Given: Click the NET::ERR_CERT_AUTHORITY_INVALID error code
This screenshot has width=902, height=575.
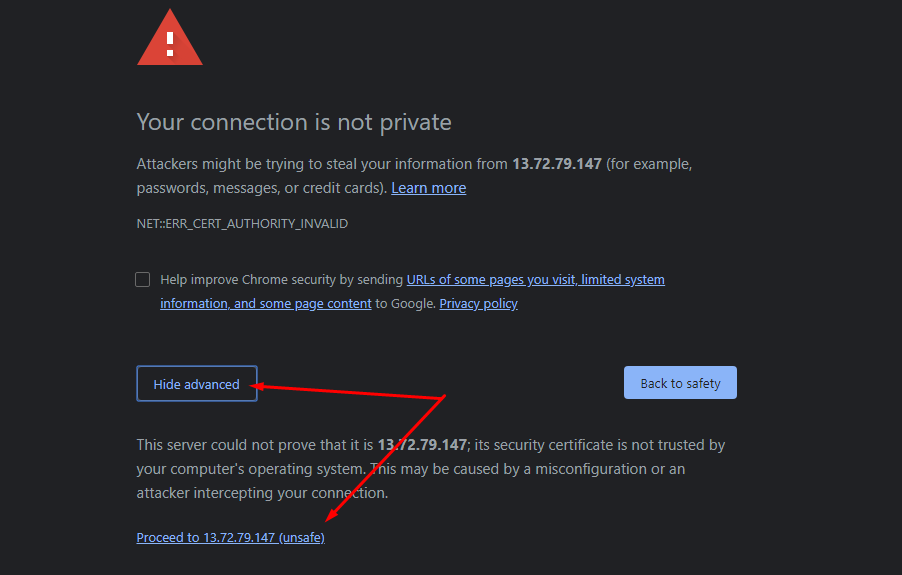Looking at the screenshot, I should point(242,224).
